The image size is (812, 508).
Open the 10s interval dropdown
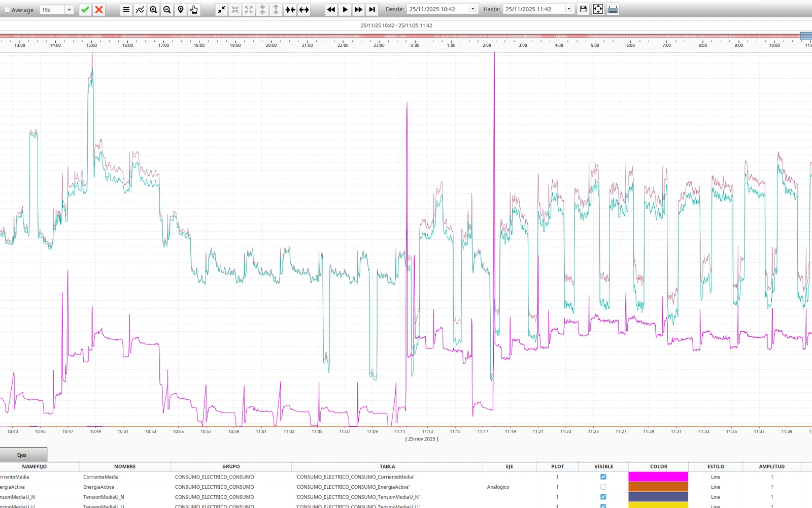(70, 10)
